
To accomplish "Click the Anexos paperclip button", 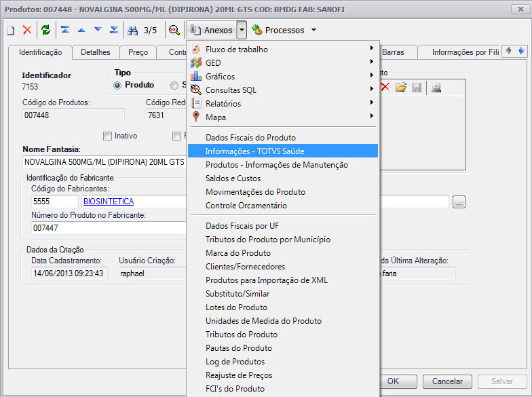I will click(x=212, y=30).
